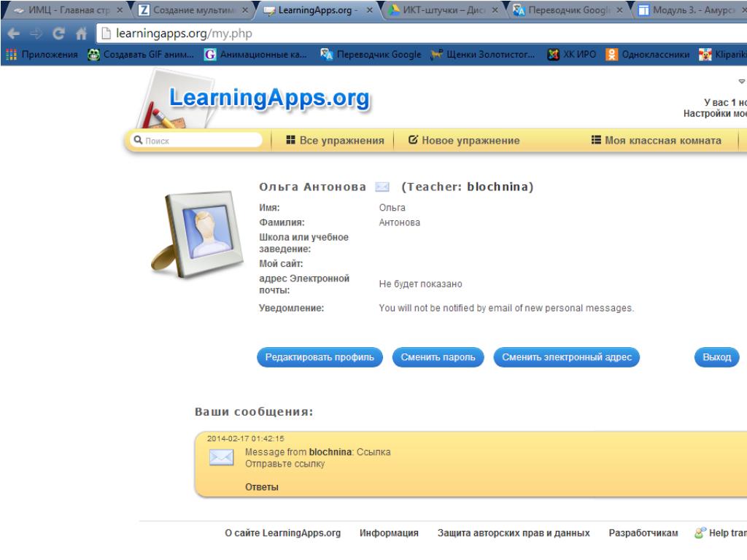This screenshot has width=747, height=560.
Task: Click the profile photo frame picture
Action: (197, 235)
